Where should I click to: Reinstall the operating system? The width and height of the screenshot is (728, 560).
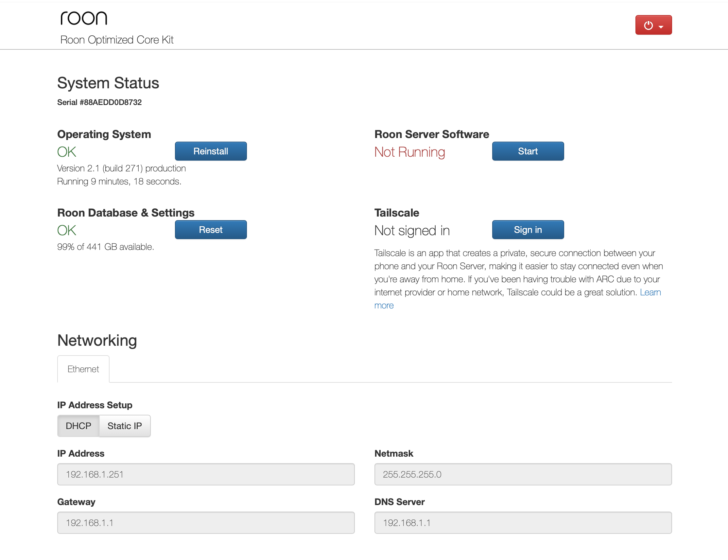(211, 151)
